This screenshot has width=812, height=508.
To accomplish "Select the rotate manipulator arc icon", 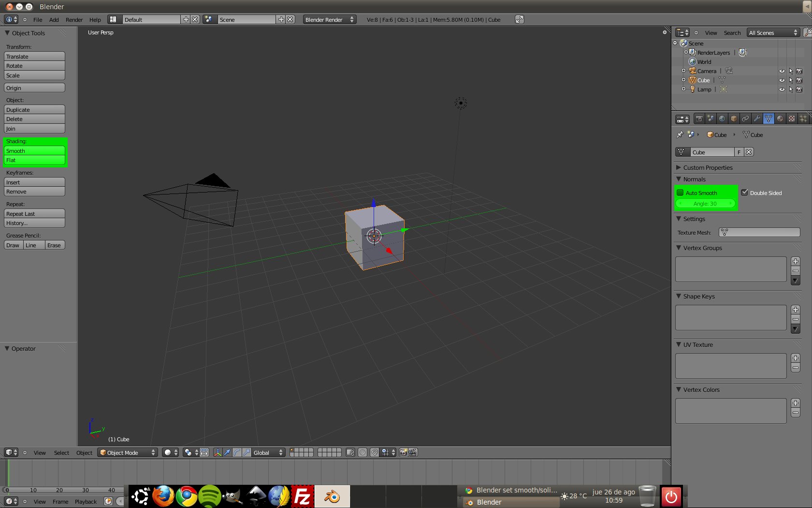I will click(x=237, y=452).
